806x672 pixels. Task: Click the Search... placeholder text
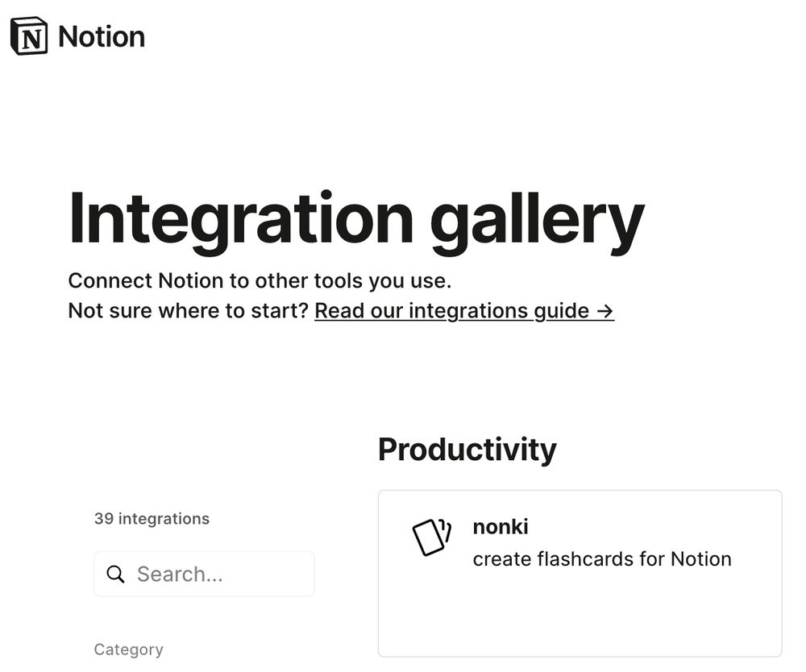click(x=180, y=575)
